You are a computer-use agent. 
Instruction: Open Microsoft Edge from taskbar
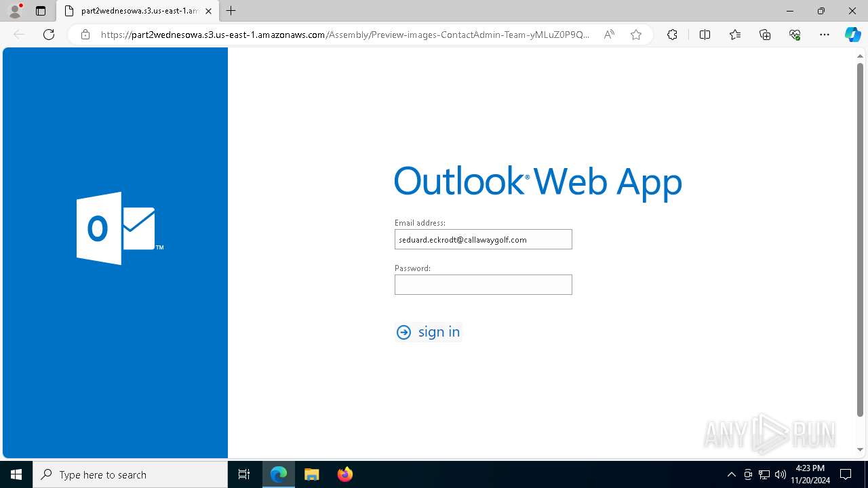coord(279,474)
